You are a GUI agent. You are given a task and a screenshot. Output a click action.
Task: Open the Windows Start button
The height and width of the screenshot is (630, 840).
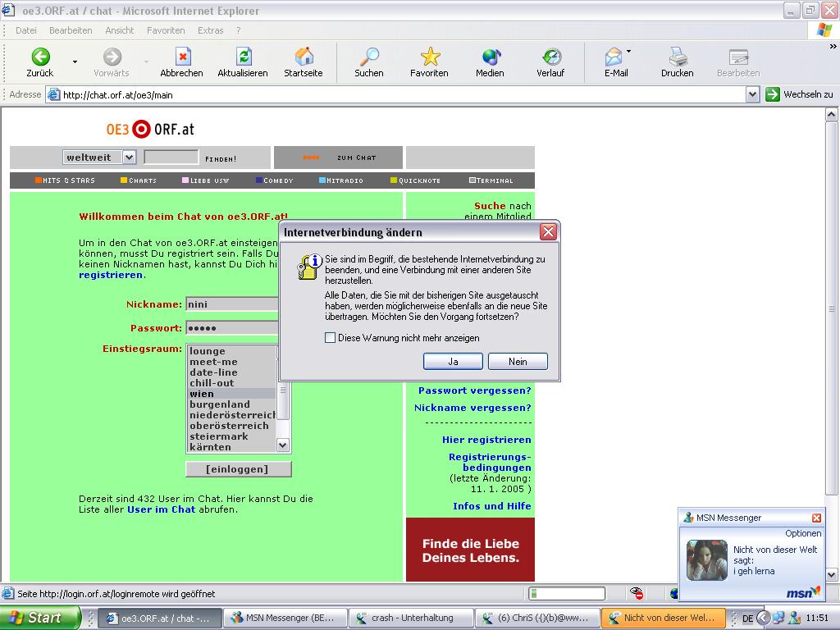40,618
